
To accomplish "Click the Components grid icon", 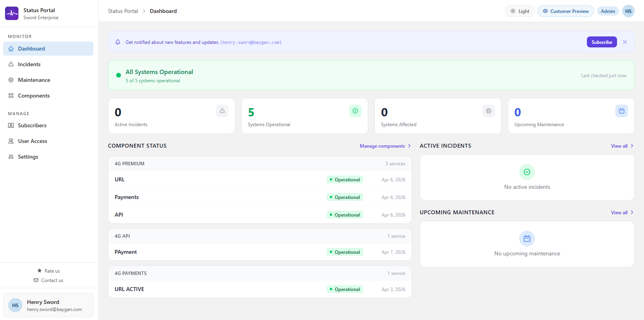I will click(11, 96).
